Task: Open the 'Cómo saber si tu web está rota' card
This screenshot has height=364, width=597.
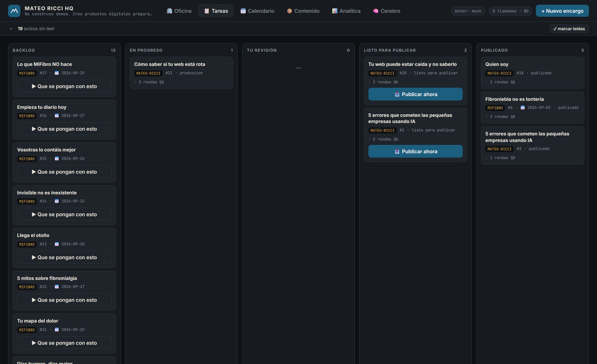Action: [x=181, y=73]
